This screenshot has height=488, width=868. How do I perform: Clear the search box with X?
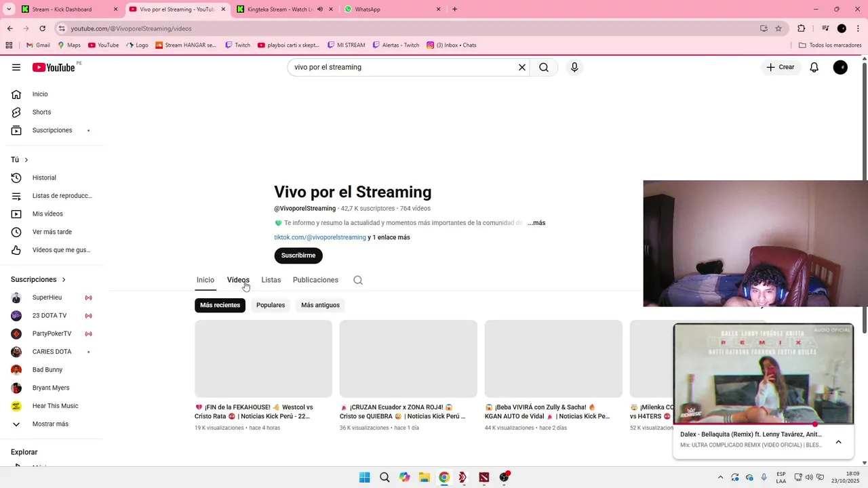pos(522,67)
